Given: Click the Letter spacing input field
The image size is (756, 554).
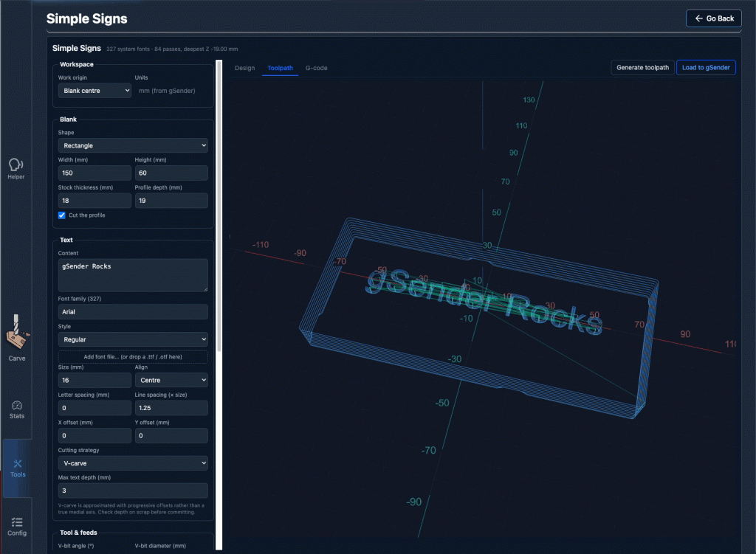Looking at the screenshot, I should point(94,408).
